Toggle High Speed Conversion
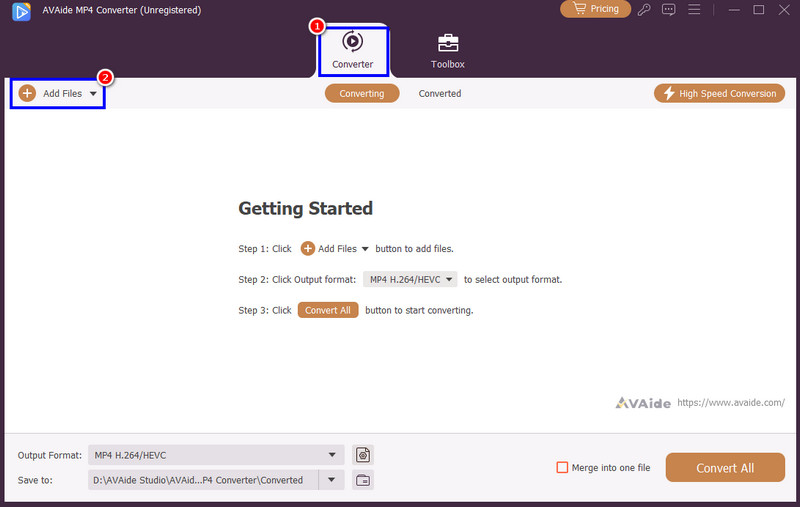The image size is (800, 507). [x=719, y=93]
